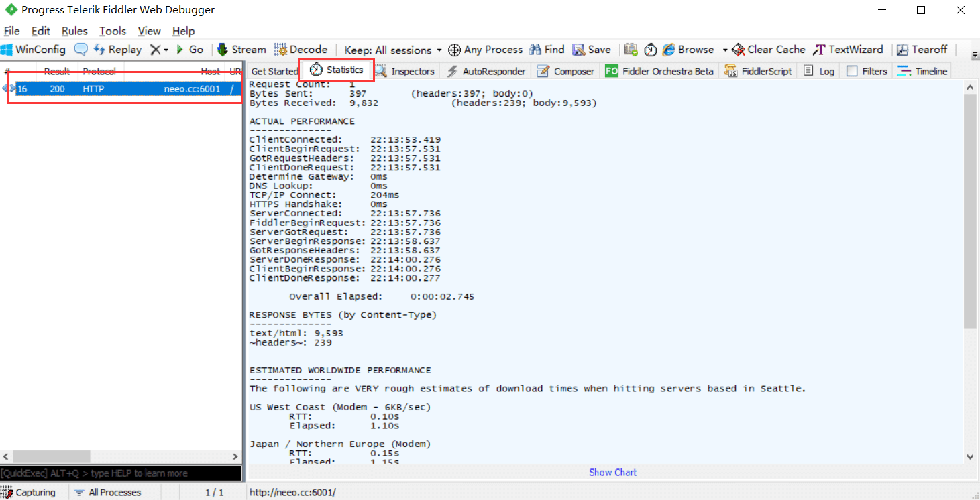Open the Keep: All sessions dropdown
Image resolution: width=980 pixels, height=500 pixels.
[393, 50]
